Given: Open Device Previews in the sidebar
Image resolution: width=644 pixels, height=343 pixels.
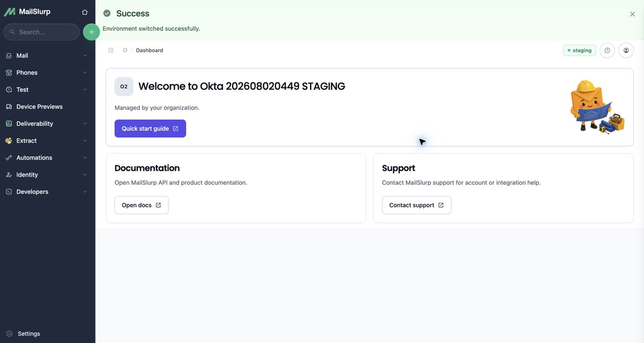Looking at the screenshot, I should (47, 107).
